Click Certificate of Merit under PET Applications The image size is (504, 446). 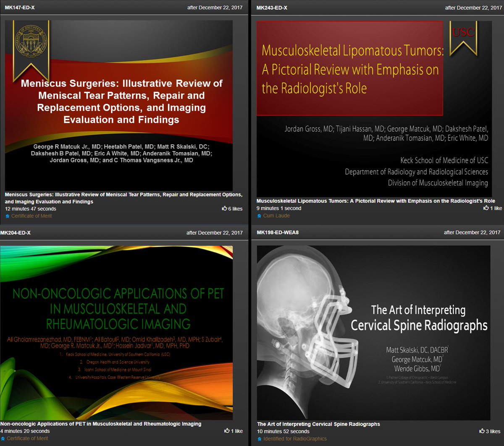tap(27, 438)
